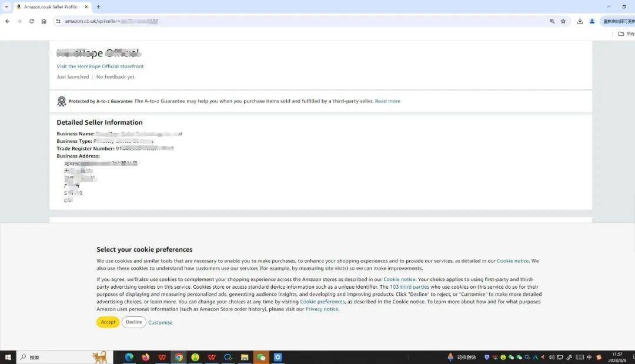The width and height of the screenshot is (635, 364).
Task: Click the relaunch-to-update button in Chrome
Action: [619, 21]
